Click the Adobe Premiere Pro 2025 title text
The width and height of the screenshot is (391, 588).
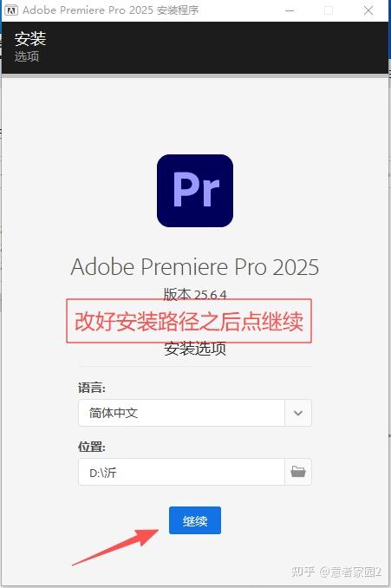pos(195,266)
